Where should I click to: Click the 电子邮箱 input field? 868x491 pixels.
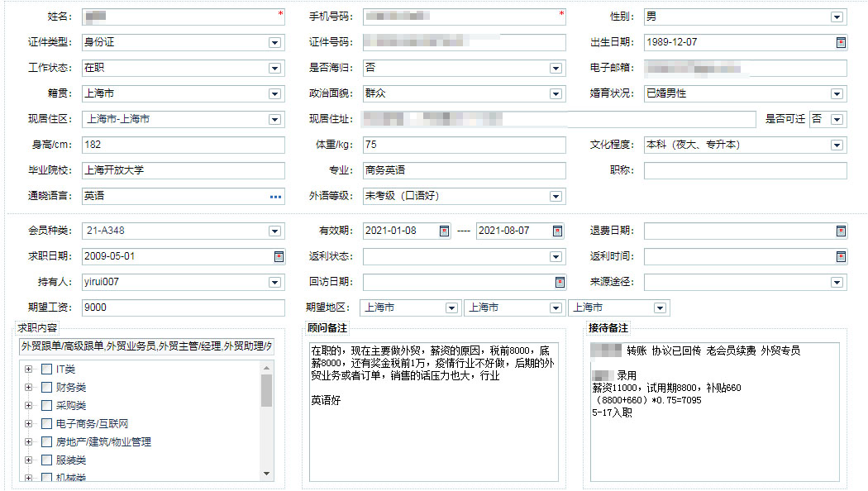click(745, 68)
